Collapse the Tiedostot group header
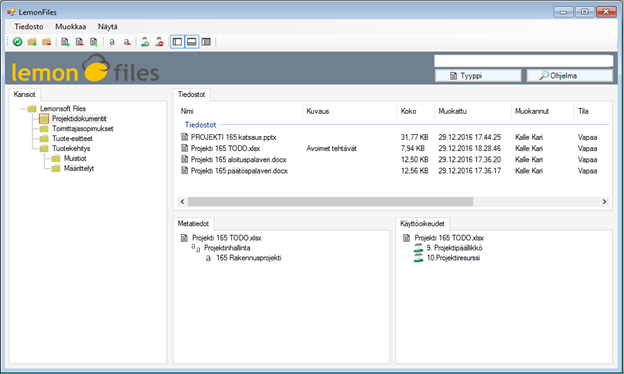 coord(200,125)
